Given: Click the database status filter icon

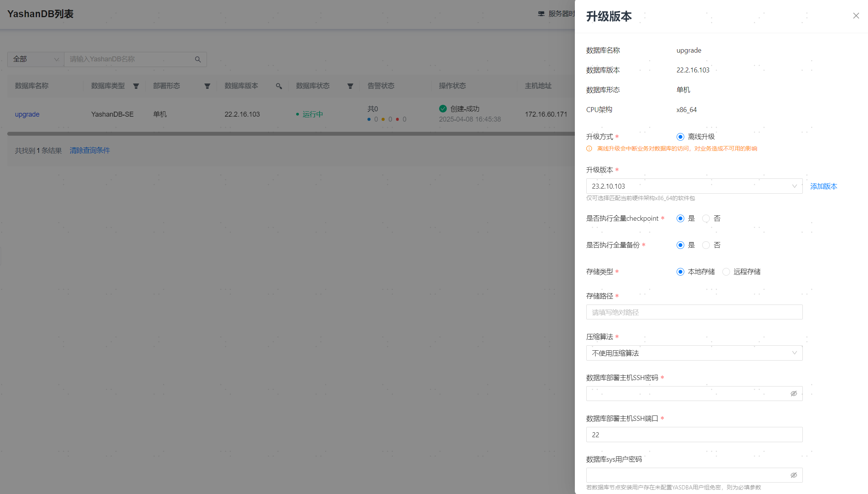Looking at the screenshot, I should 350,86.
